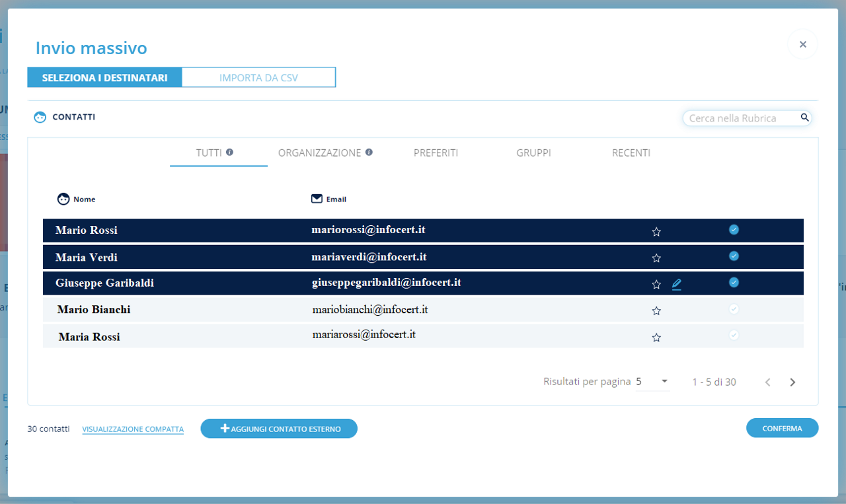Edit Giuseppe Garibaldi with pencil icon
The image size is (846, 504).
677,285
